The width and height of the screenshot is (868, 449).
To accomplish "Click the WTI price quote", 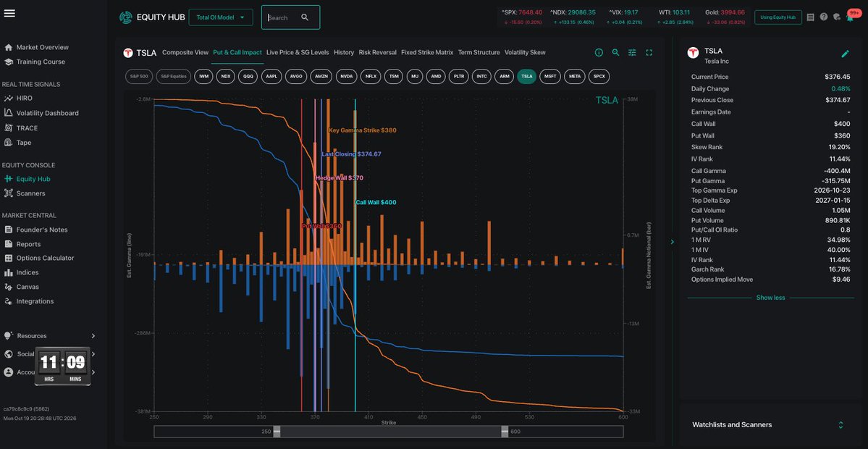I will click(674, 17).
